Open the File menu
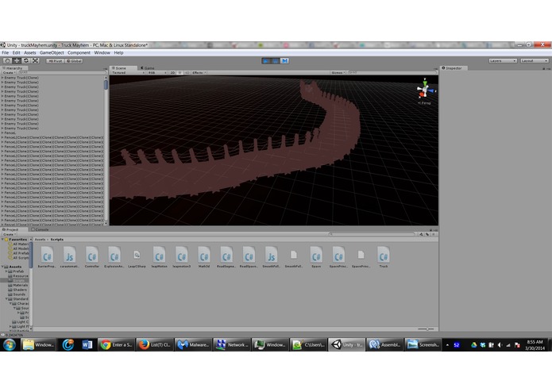This screenshot has height=392, width=552. [6, 52]
